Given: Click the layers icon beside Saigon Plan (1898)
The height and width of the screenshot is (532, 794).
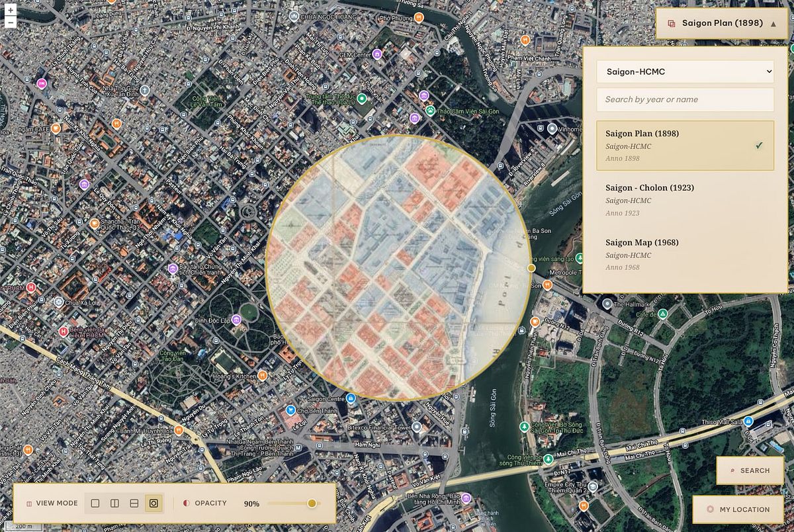Looking at the screenshot, I should (x=672, y=24).
